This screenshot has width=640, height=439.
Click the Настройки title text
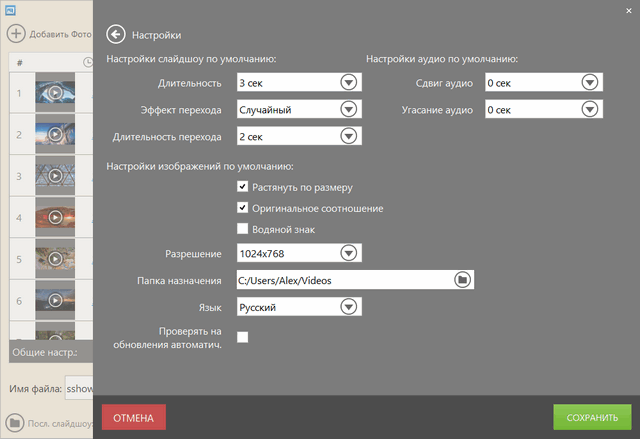[157, 35]
